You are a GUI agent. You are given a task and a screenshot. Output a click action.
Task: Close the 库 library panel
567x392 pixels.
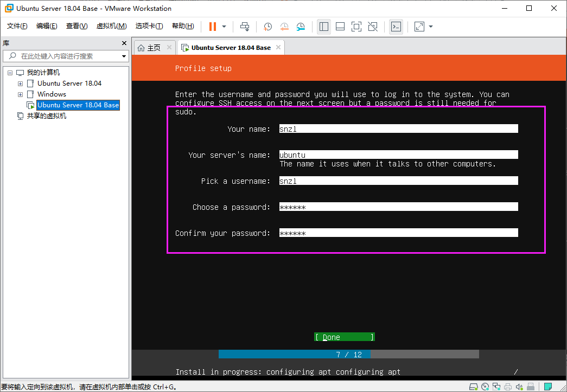pos(124,43)
